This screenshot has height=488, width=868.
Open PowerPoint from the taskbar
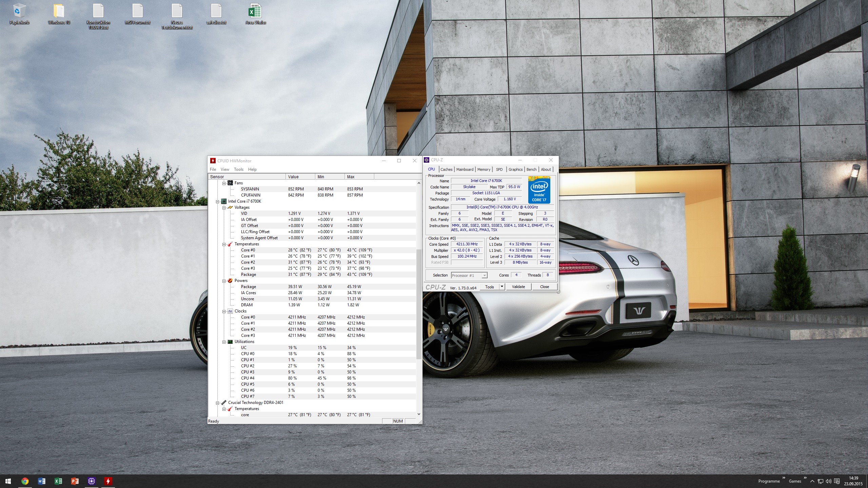(75, 481)
